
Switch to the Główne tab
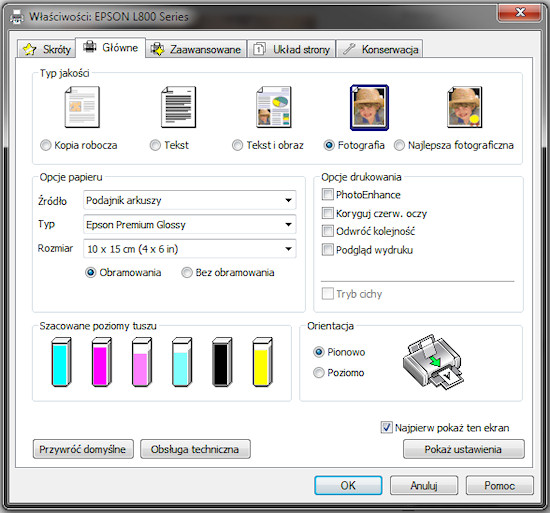point(110,48)
